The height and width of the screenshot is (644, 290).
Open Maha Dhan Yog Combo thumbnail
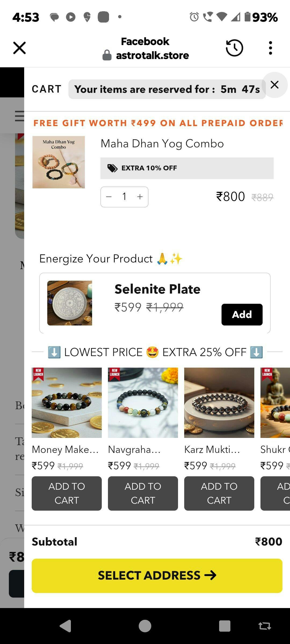click(59, 162)
